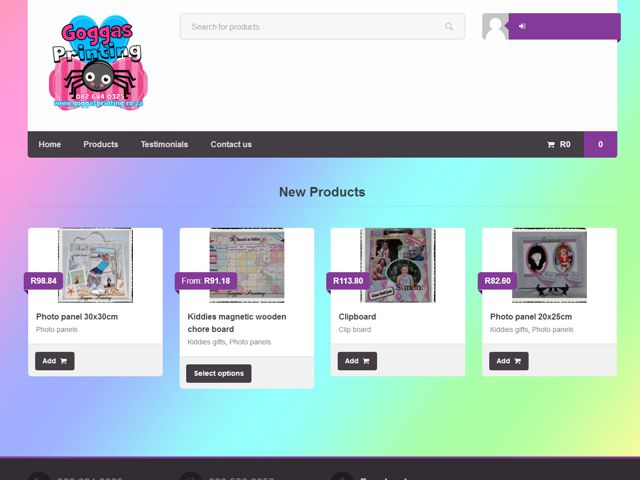Add Photo panel 20x25cm to cart
This screenshot has width=640, height=480.
[x=509, y=361]
